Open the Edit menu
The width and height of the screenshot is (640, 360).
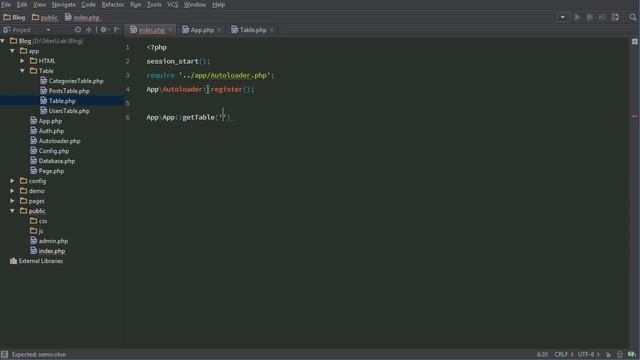pyautogui.click(x=22, y=4)
